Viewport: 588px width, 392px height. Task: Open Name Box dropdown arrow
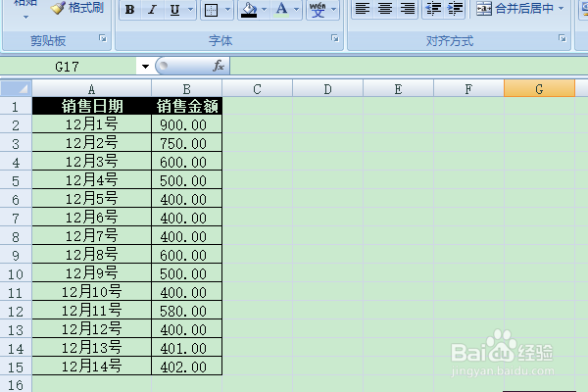point(145,67)
